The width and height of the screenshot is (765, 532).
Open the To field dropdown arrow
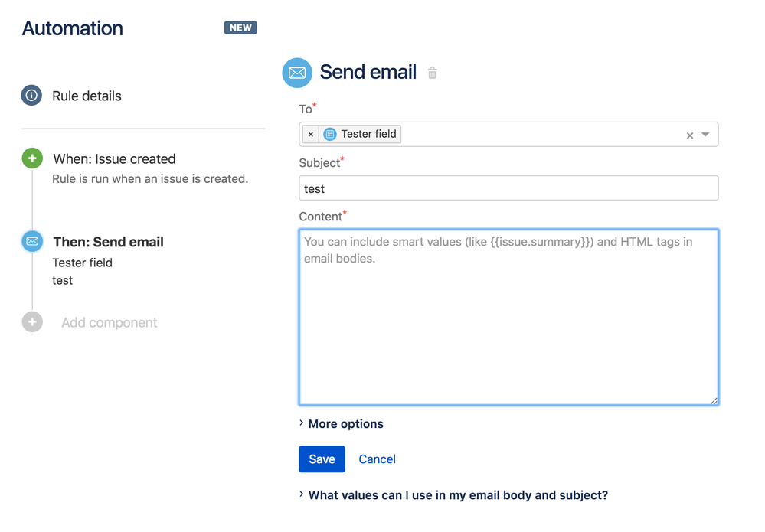click(705, 133)
